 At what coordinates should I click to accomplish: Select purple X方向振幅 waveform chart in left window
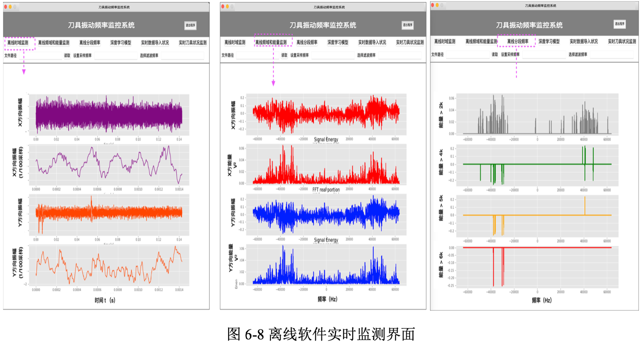pyautogui.click(x=109, y=115)
